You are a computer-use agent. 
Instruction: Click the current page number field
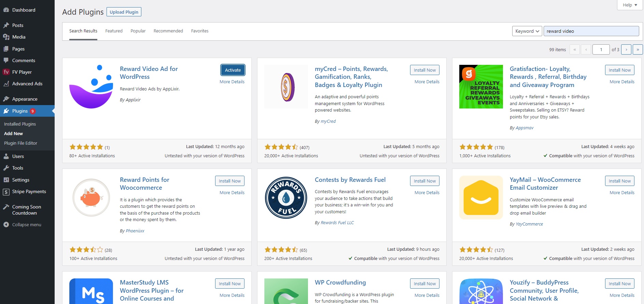pyautogui.click(x=601, y=49)
